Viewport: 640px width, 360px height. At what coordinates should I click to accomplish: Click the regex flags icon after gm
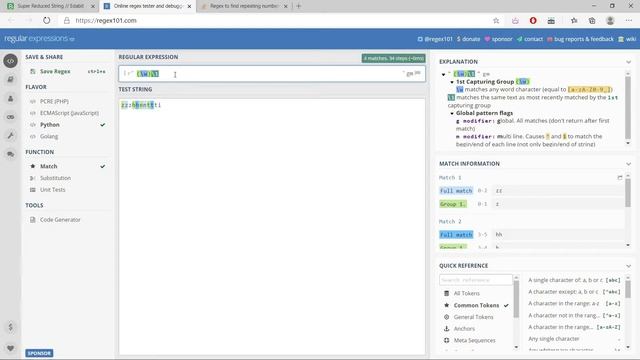coord(418,73)
